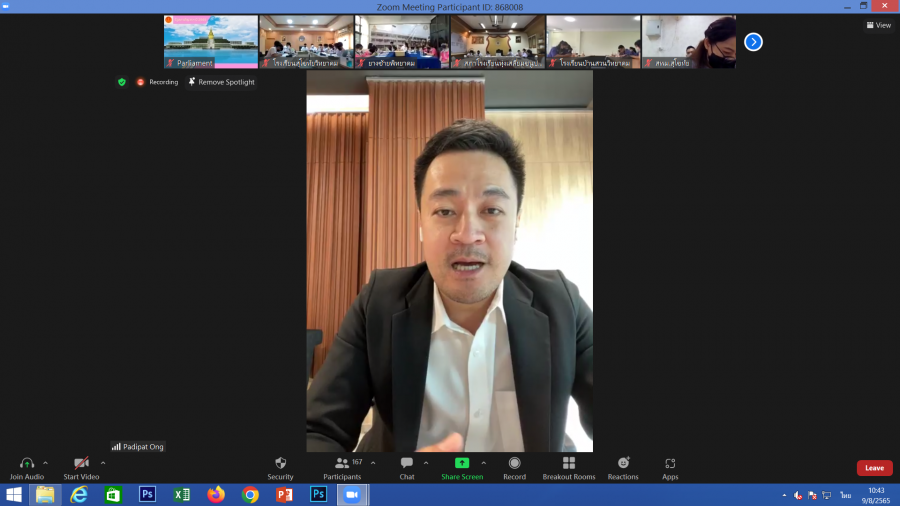Viewport: 900px width, 506px height.
Task: Click the green Share Screen icon
Action: 462,464
